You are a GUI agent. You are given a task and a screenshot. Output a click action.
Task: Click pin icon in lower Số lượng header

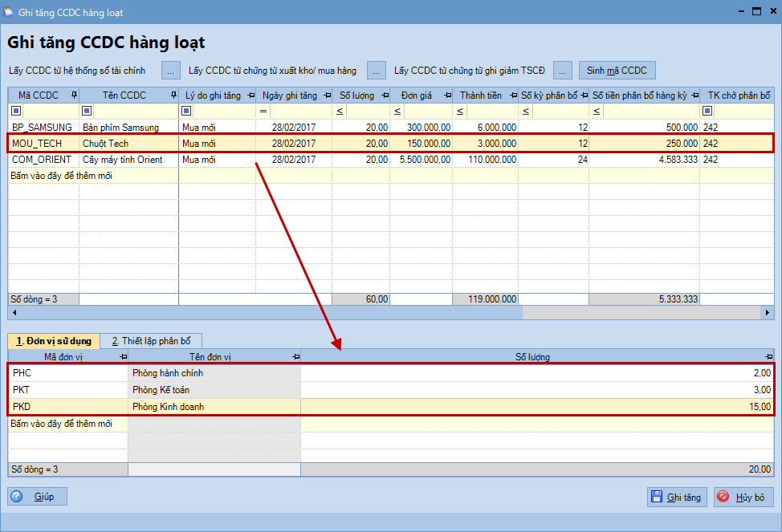(768, 357)
